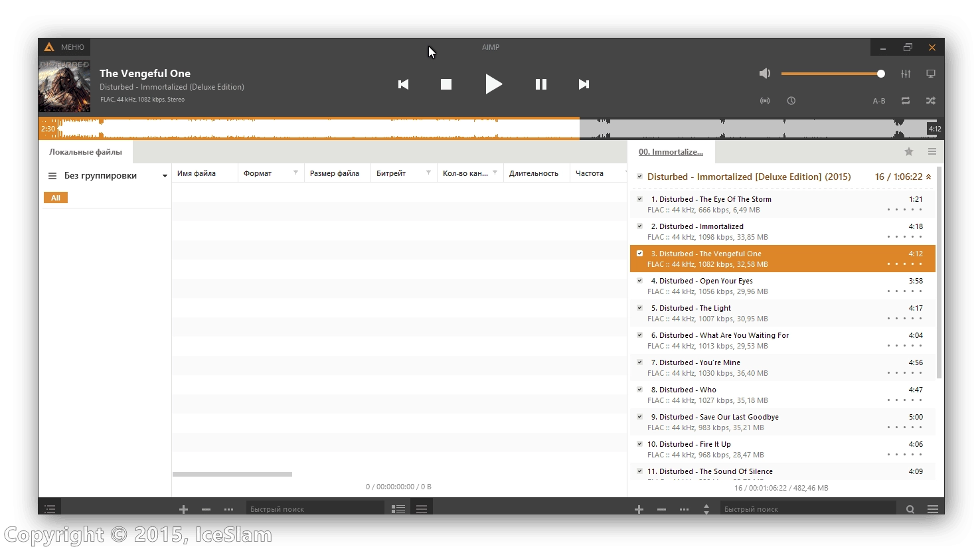Open the AIMP main menu (МЕНЮ)
This screenshot has width=980, height=549.
click(64, 47)
